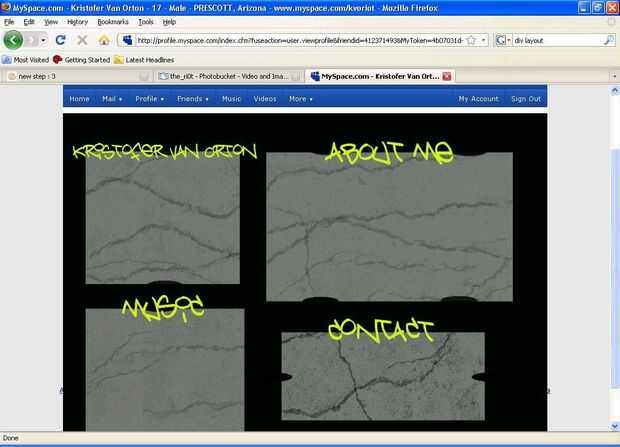Click the 'Done' status bar text
Screen dimensions: 620x447
click(11, 438)
